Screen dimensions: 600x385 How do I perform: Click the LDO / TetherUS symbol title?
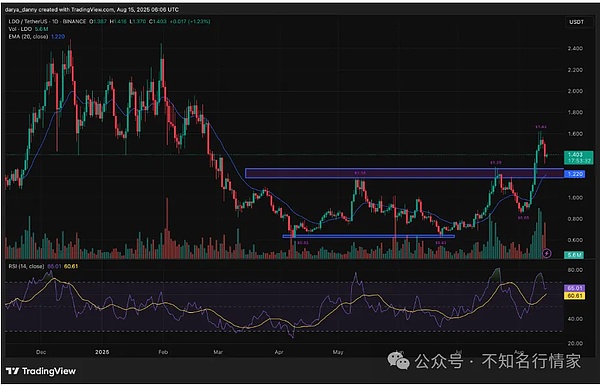tap(46, 22)
